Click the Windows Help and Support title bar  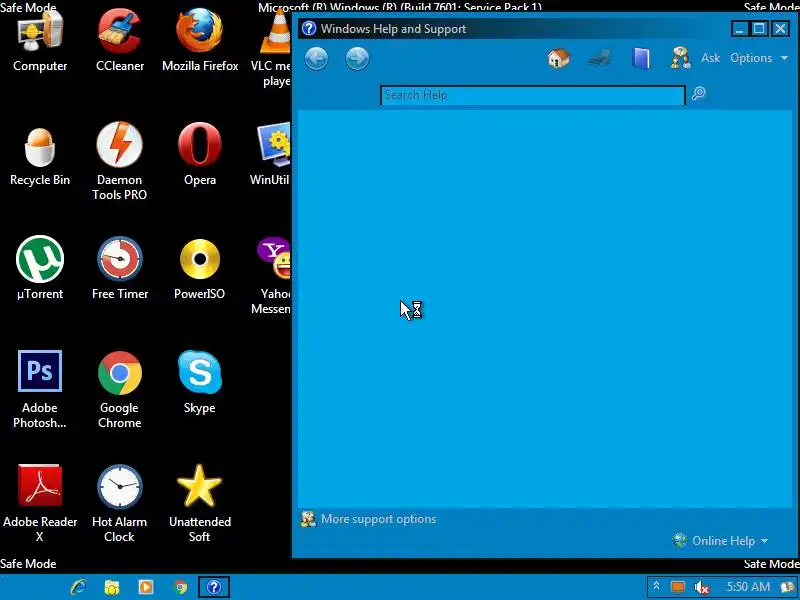tap(513, 29)
